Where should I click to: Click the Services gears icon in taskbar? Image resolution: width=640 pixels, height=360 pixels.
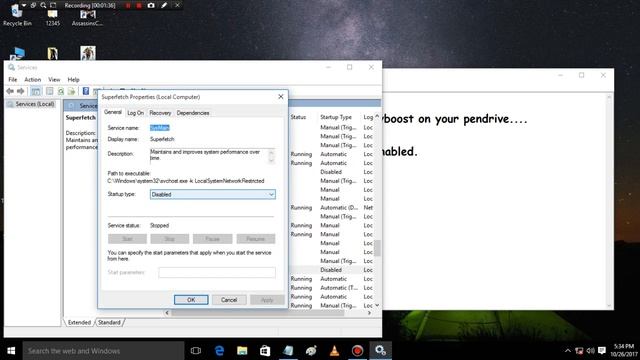coord(380,351)
